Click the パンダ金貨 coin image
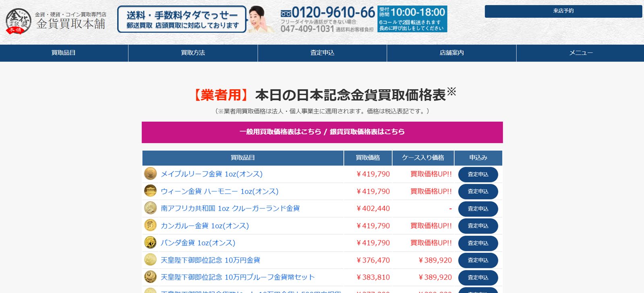 (151, 243)
